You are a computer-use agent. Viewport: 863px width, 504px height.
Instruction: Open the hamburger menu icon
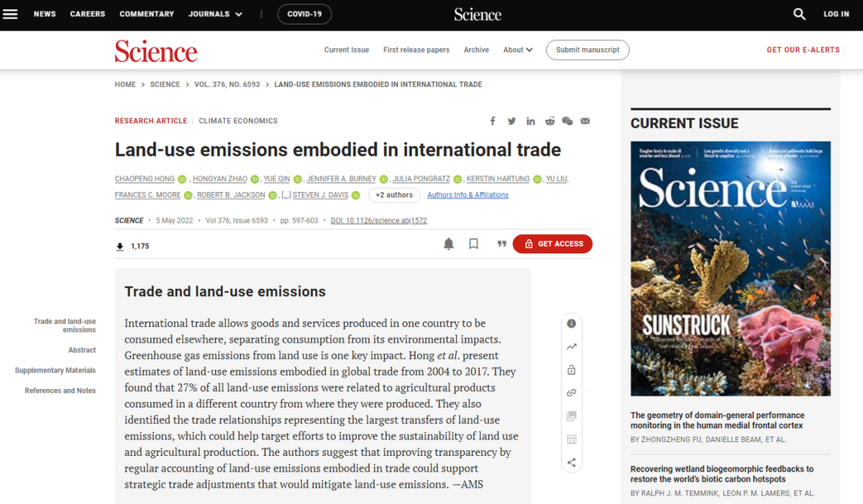click(x=10, y=14)
